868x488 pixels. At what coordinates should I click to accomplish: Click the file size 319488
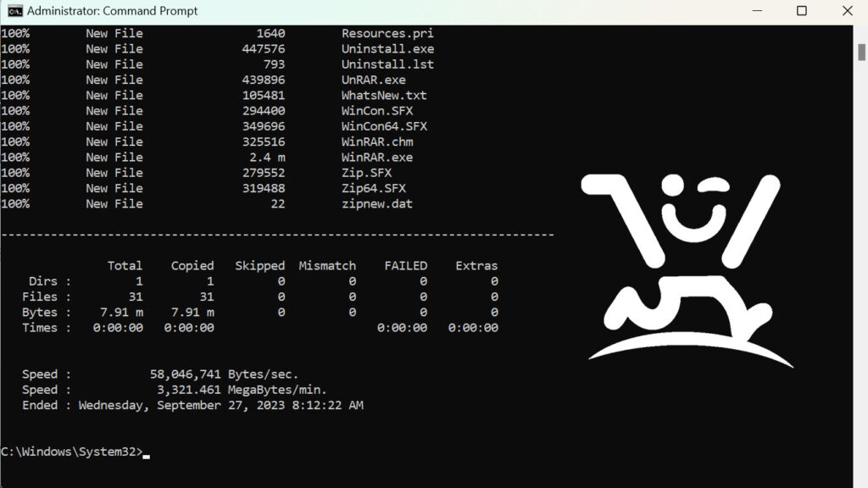pos(264,188)
